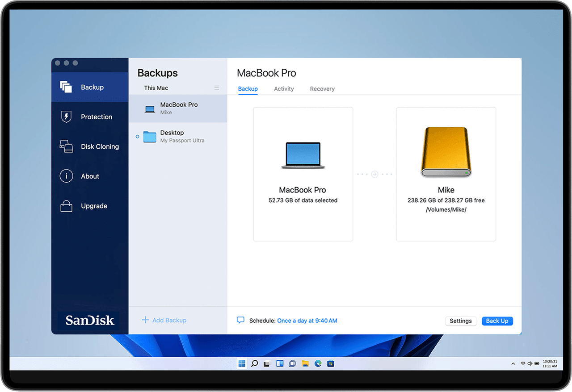
Task: Click the Back Up button
Action: [x=497, y=321]
